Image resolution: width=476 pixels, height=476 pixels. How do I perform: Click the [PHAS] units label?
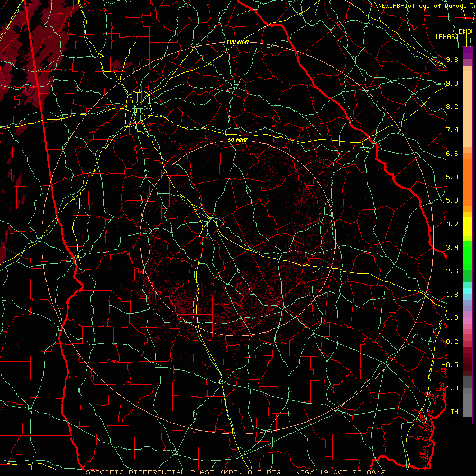(x=447, y=36)
